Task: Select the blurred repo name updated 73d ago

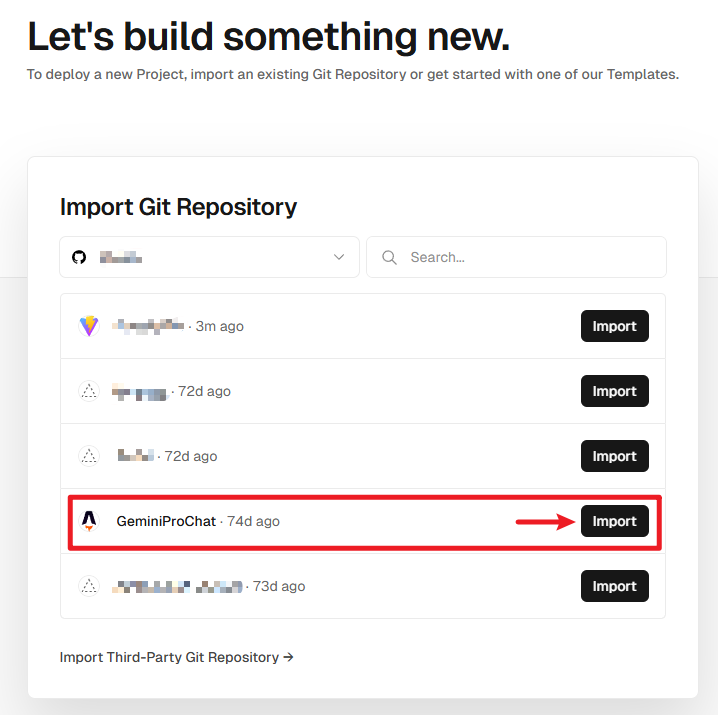Action: (177, 586)
